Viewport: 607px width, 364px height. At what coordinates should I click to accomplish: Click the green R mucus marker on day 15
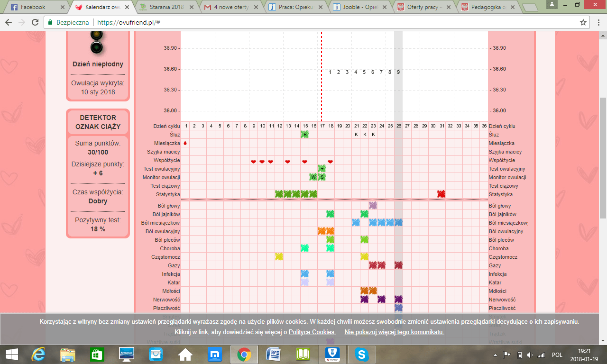coord(305,135)
